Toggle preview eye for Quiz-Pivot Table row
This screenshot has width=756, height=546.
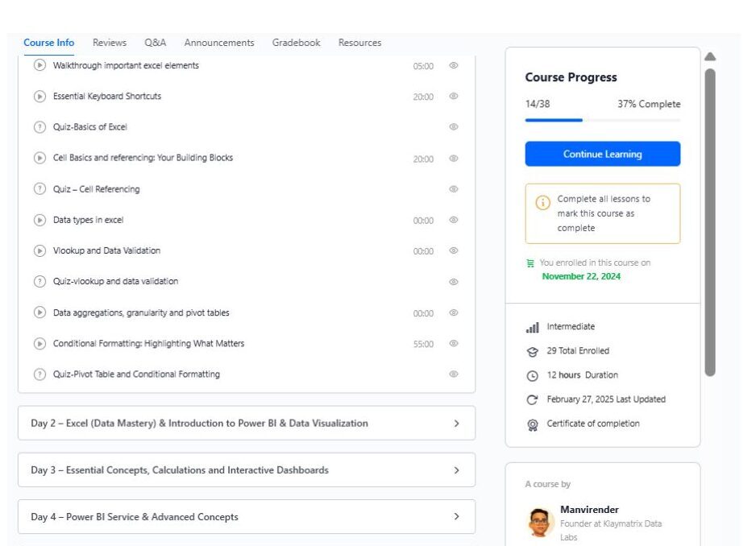click(x=454, y=374)
